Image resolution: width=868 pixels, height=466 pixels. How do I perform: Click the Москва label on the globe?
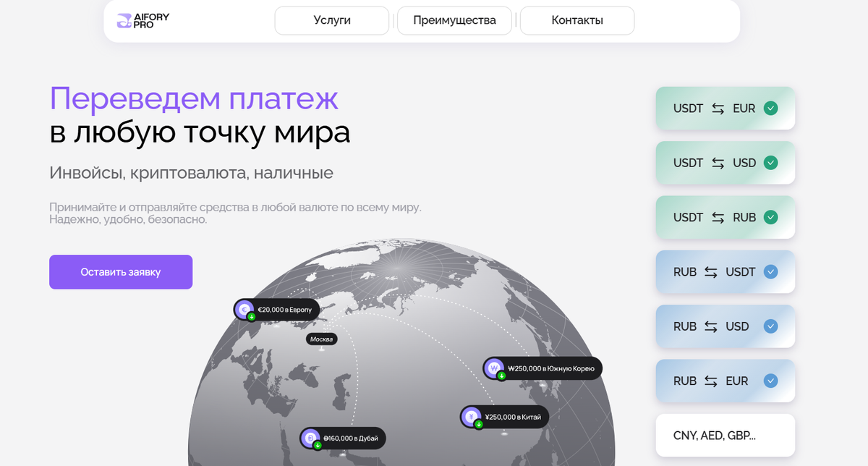click(321, 338)
